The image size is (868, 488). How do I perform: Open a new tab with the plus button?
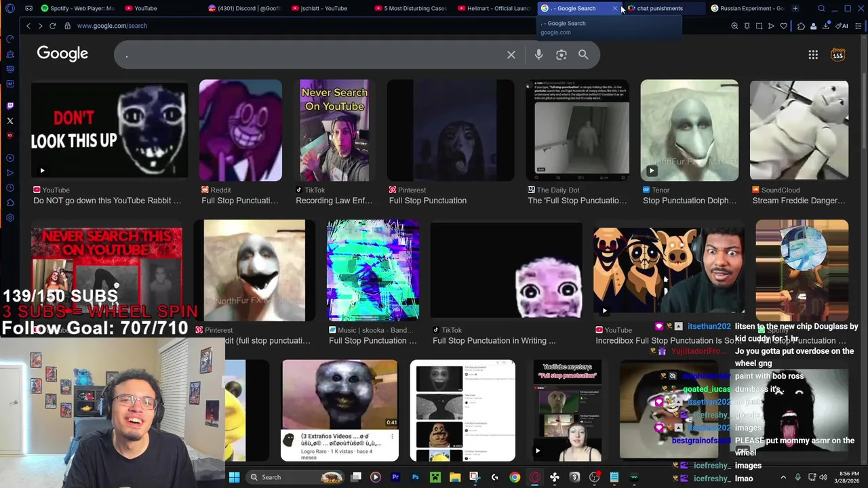(795, 8)
